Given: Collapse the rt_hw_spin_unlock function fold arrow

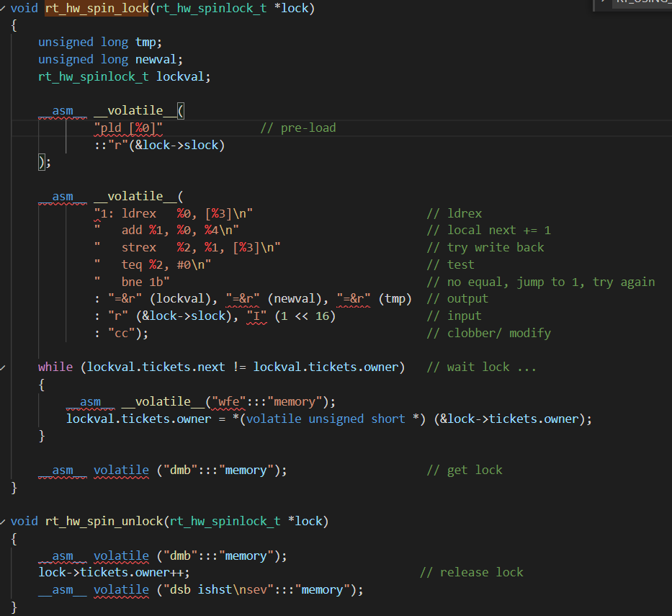Looking at the screenshot, I should point(3,522).
